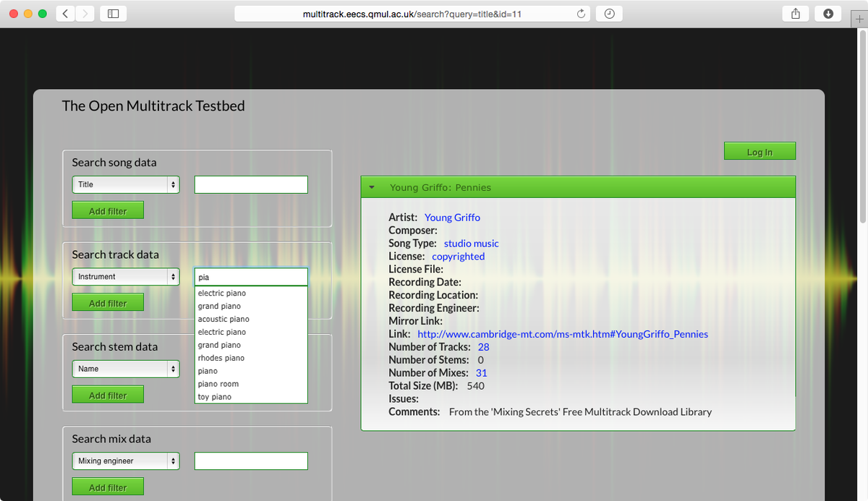Click the page's vertical scrollbar

coord(862,127)
